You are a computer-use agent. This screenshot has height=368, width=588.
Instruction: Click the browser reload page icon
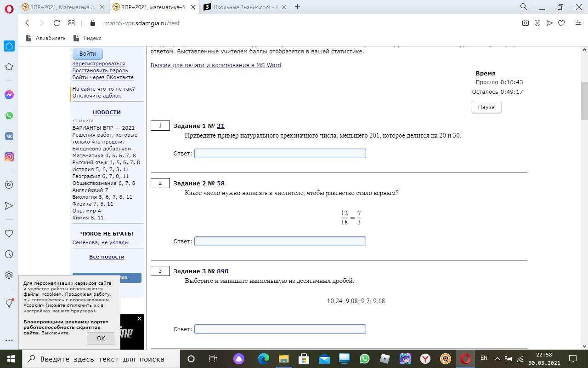[57, 23]
